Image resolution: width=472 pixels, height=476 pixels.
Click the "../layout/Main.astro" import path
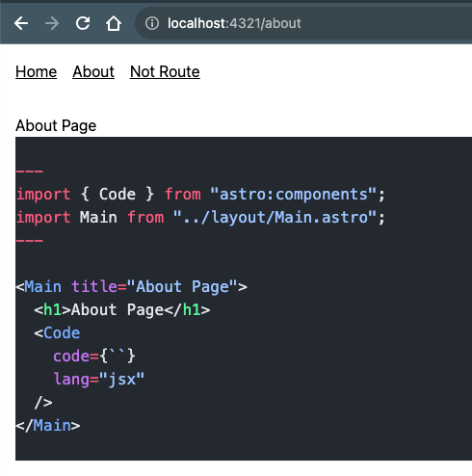tap(275, 218)
